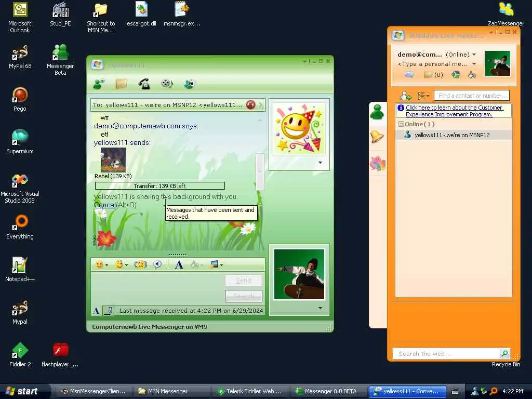Click the Search the web box
The height and width of the screenshot is (399, 532).
click(445, 353)
